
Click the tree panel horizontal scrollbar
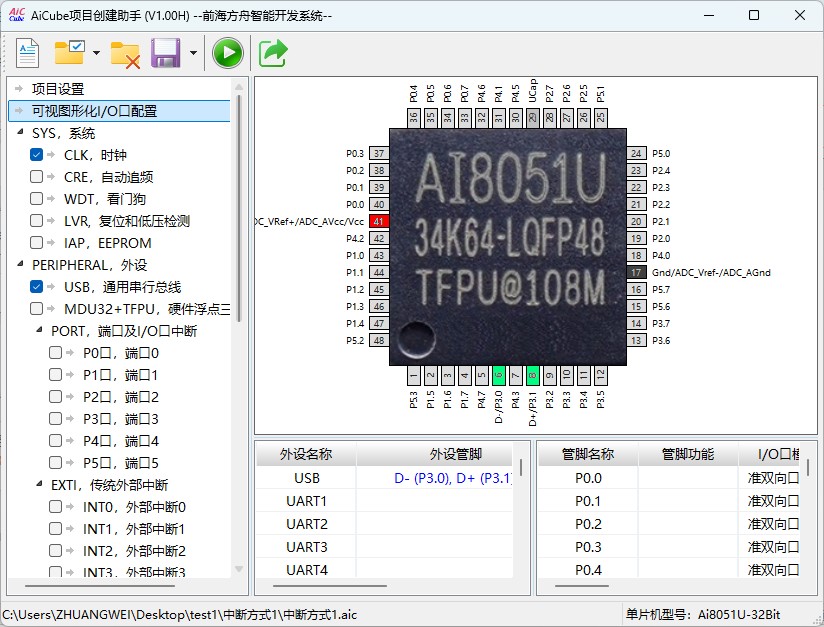coord(100,585)
